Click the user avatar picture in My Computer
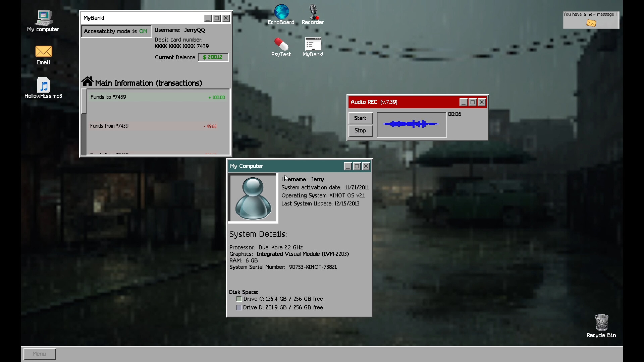The height and width of the screenshot is (362, 644). click(253, 198)
